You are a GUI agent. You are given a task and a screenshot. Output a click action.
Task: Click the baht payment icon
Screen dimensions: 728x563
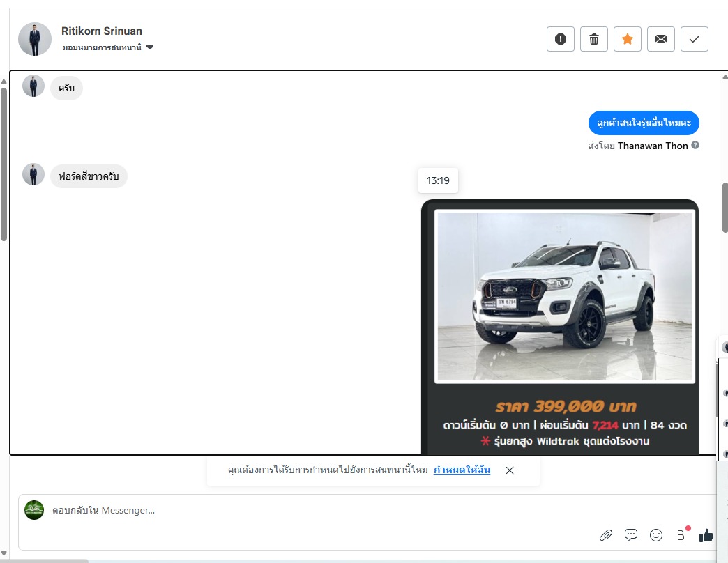[681, 535]
